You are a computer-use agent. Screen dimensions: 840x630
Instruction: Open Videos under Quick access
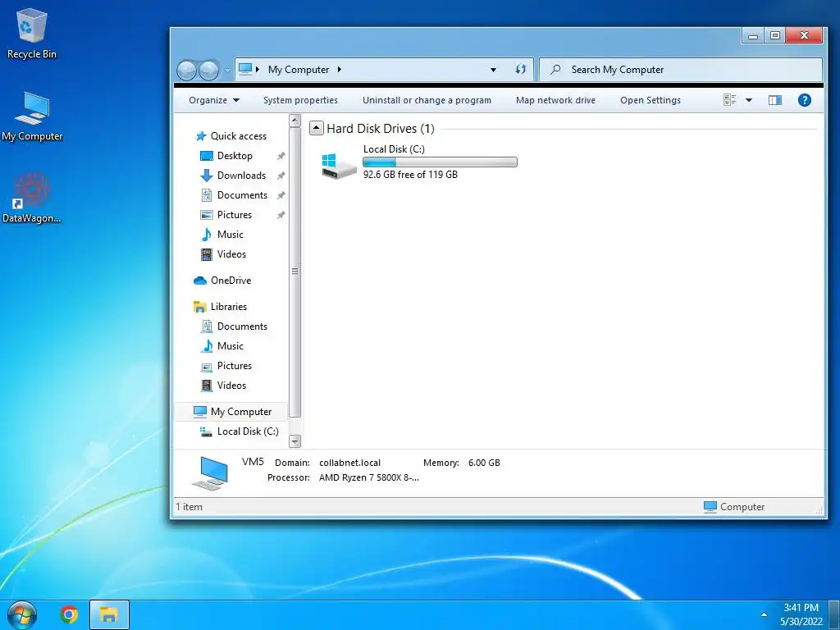point(231,254)
